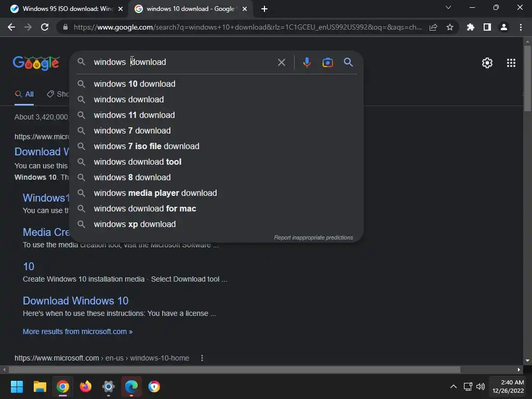Open the Chrome profile avatar

click(x=504, y=27)
